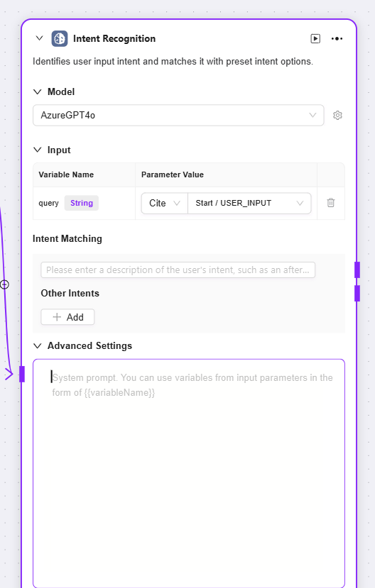The height and width of the screenshot is (588, 375).
Task: Click the intent description input field
Action: click(178, 270)
